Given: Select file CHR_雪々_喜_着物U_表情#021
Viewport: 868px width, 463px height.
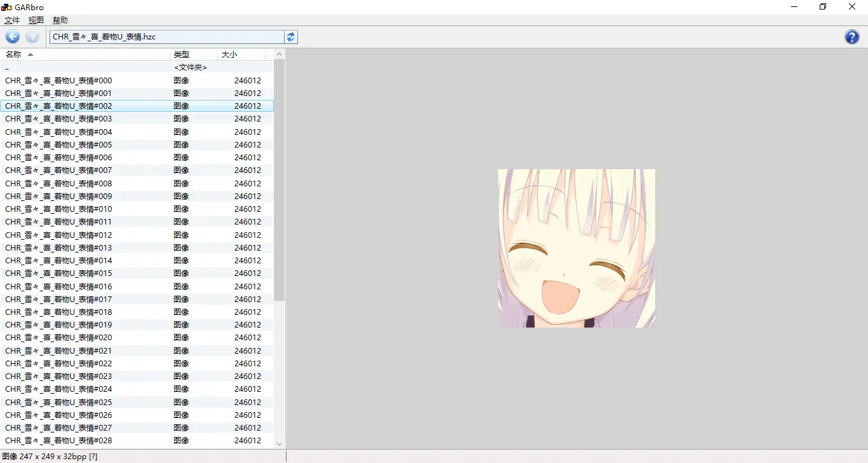Looking at the screenshot, I should click(137, 350).
